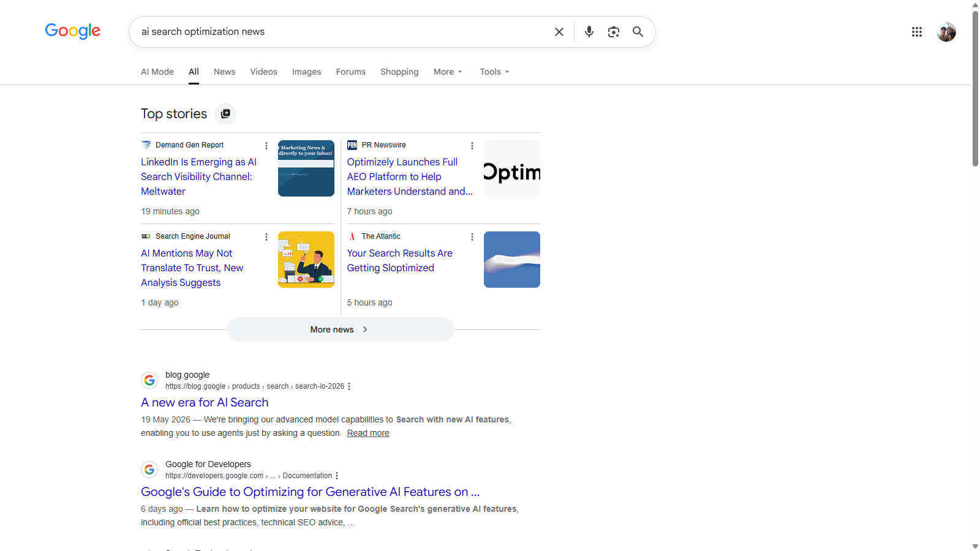The height and width of the screenshot is (551, 980).
Task: Click the blog.google favicon
Action: pos(149,380)
